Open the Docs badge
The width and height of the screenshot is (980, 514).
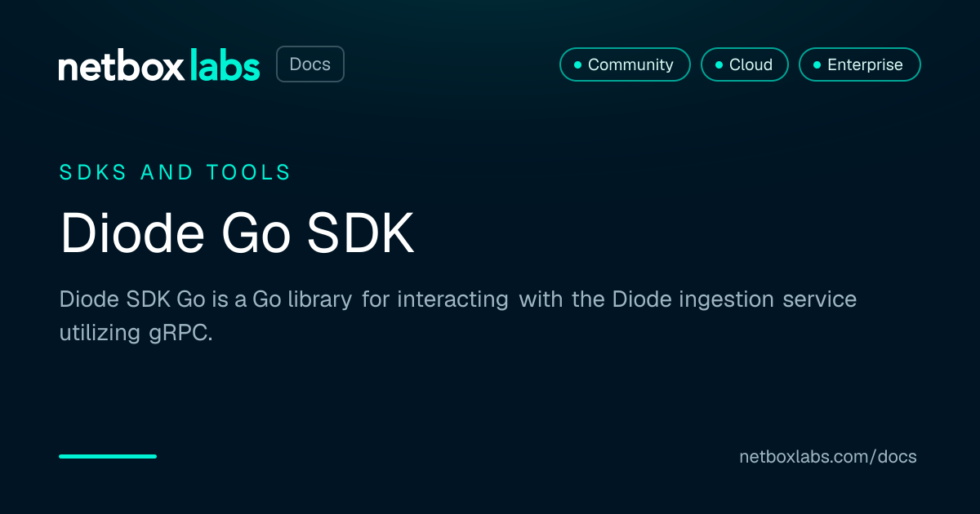310,64
